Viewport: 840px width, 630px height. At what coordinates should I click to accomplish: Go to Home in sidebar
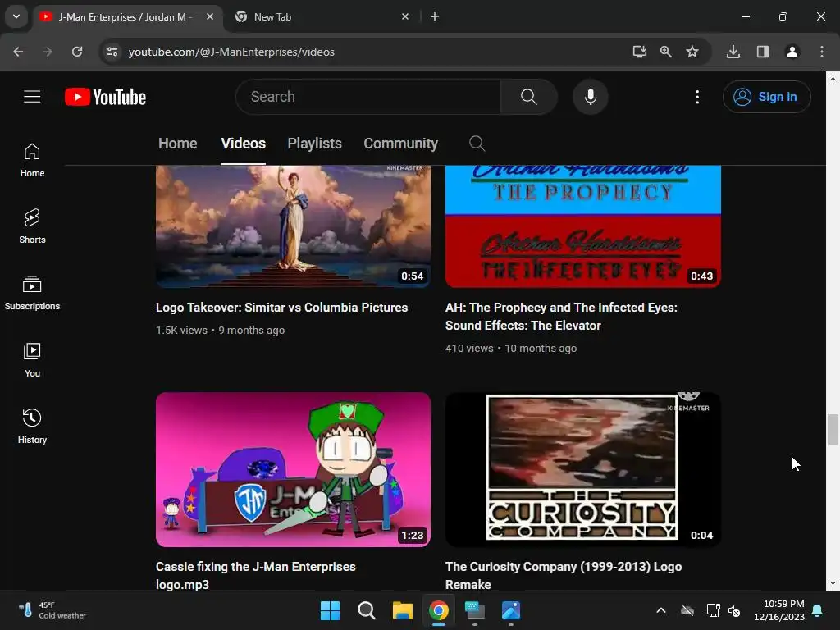click(x=32, y=160)
